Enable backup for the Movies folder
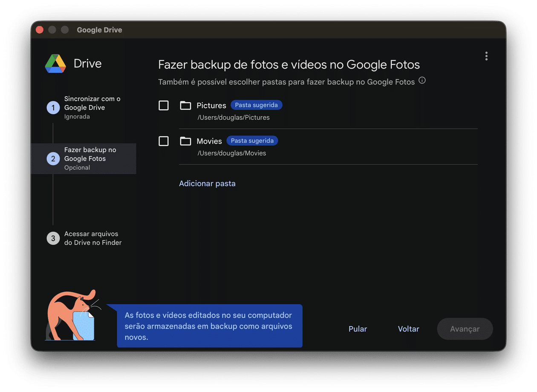Image resolution: width=537 pixels, height=392 pixels. [x=164, y=141]
